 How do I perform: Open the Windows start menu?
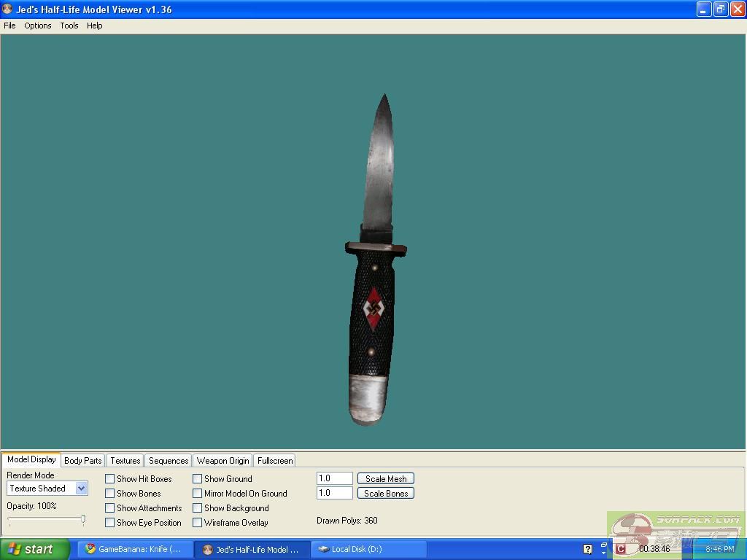coord(35,549)
